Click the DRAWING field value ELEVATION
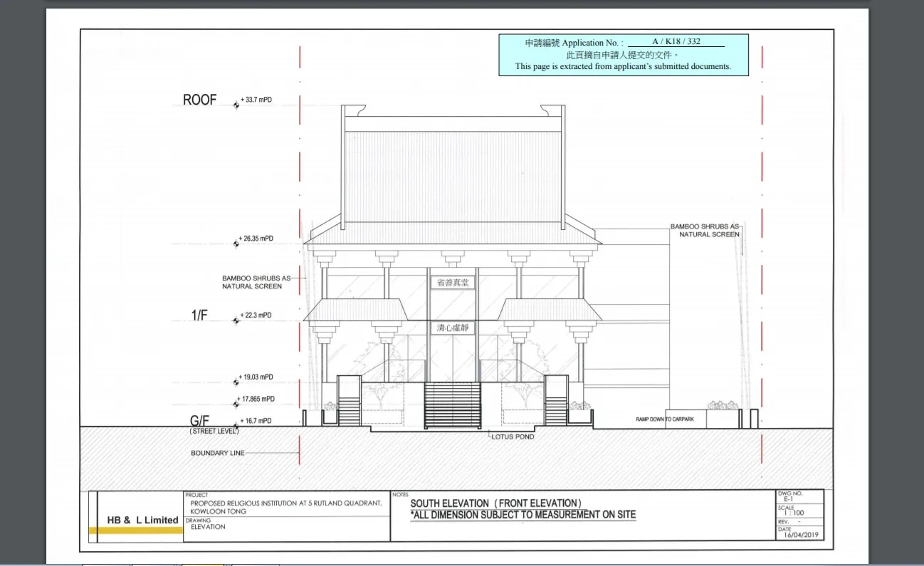The width and height of the screenshot is (924, 566). click(208, 527)
